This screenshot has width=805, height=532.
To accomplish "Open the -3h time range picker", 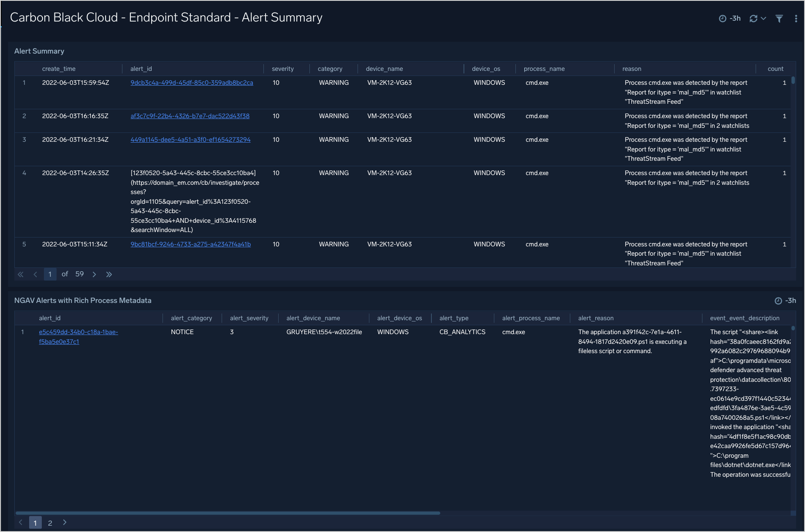I will 735,18.
